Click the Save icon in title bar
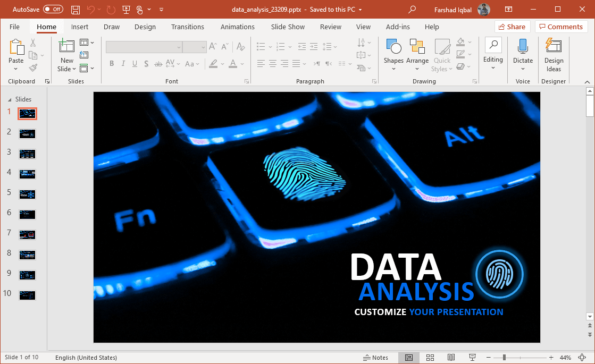 [x=75, y=10]
